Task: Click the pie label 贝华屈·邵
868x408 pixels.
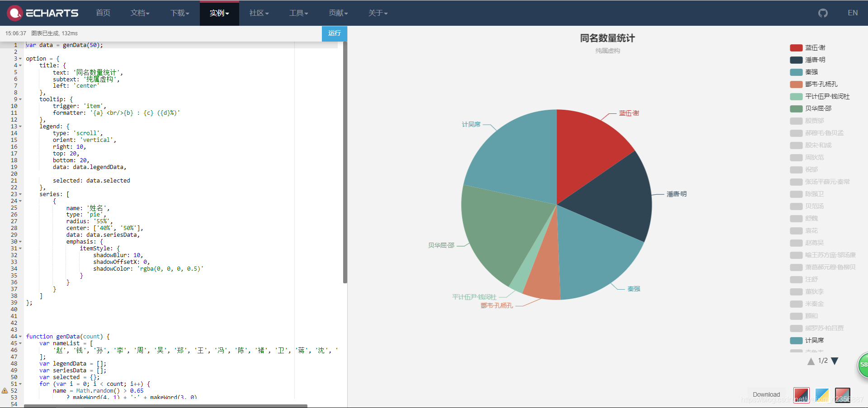Action: 441,245
